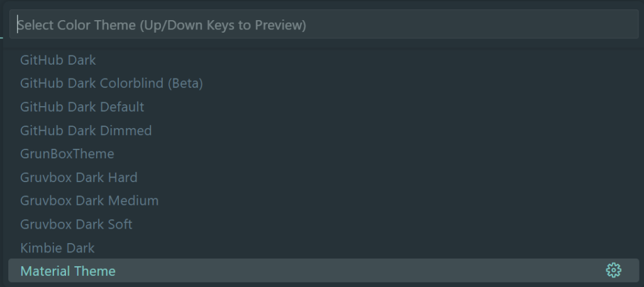The width and height of the screenshot is (644, 287).
Task: Select the Colorblind Beta GitHub variant
Action: click(111, 84)
